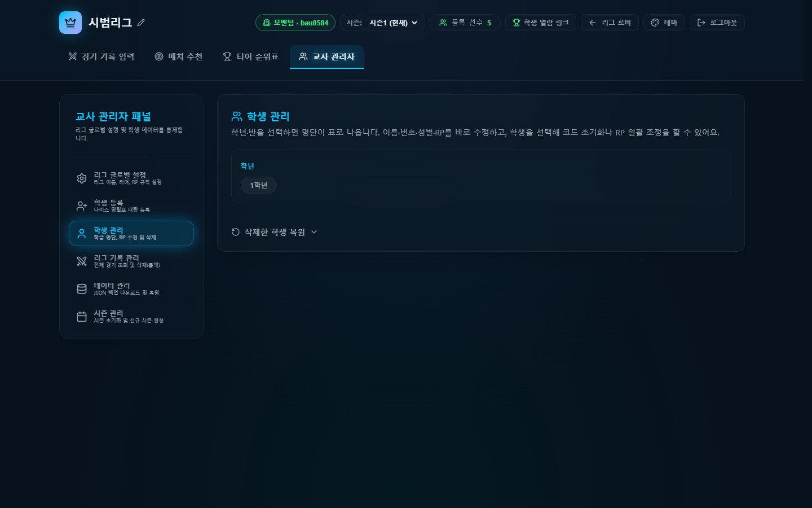Click the 시범리그 league title
The image size is (812, 508).
tap(111, 23)
